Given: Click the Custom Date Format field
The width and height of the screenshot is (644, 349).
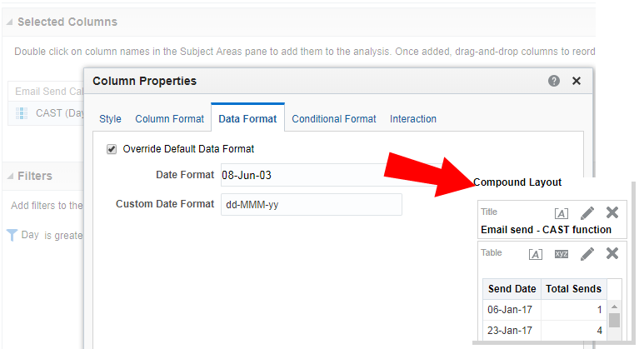Looking at the screenshot, I should (311, 204).
